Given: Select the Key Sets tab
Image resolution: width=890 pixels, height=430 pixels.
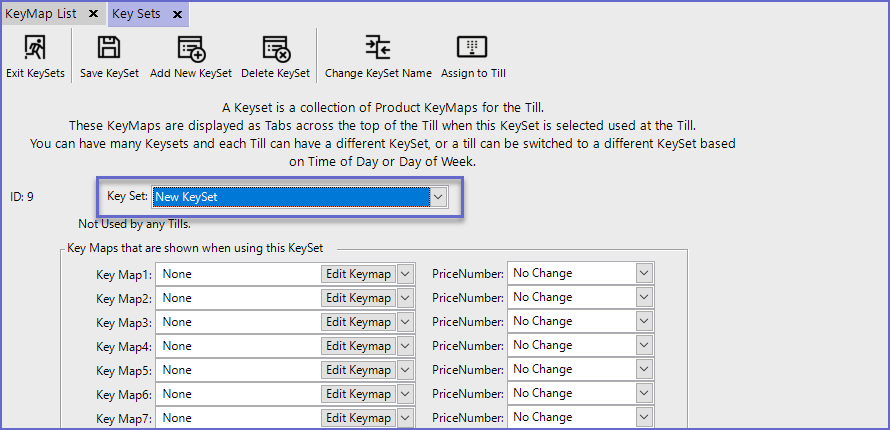Looking at the screenshot, I should pyautogui.click(x=134, y=14).
